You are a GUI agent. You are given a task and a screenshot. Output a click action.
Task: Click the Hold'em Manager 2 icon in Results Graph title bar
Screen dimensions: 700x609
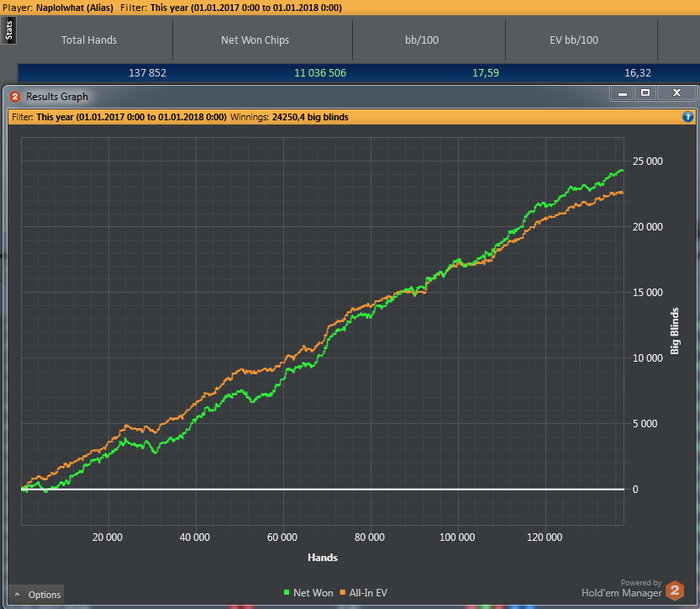click(15, 96)
